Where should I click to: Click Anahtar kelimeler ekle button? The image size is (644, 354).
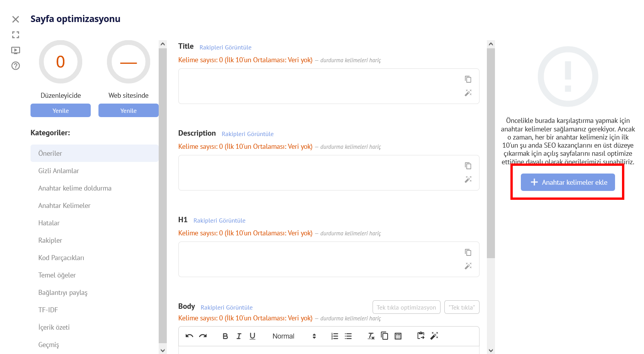click(x=568, y=182)
